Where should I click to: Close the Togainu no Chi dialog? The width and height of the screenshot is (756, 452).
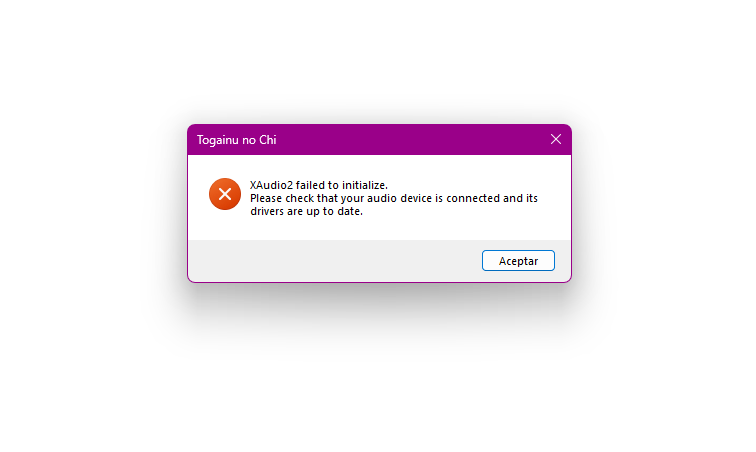point(555,139)
